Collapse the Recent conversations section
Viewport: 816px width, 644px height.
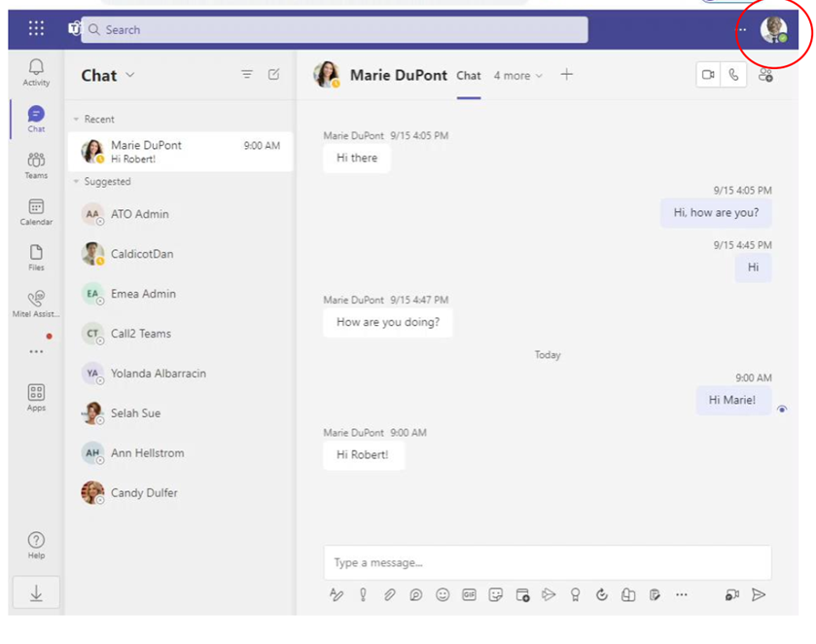coord(77,119)
